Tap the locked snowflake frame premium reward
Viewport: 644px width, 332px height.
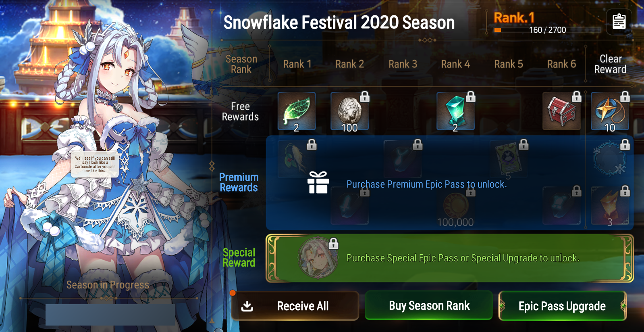point(610,159)
